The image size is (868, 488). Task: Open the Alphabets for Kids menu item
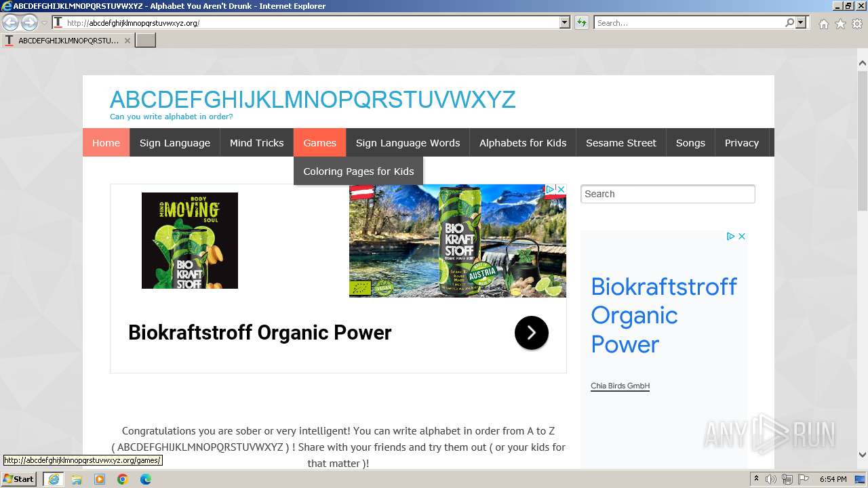pos(523,142)
